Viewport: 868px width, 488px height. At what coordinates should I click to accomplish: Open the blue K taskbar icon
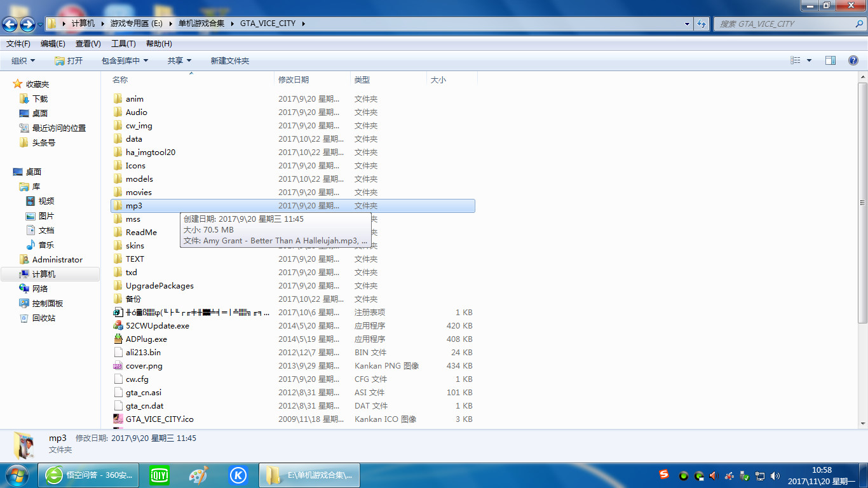[x=238, y=475]
